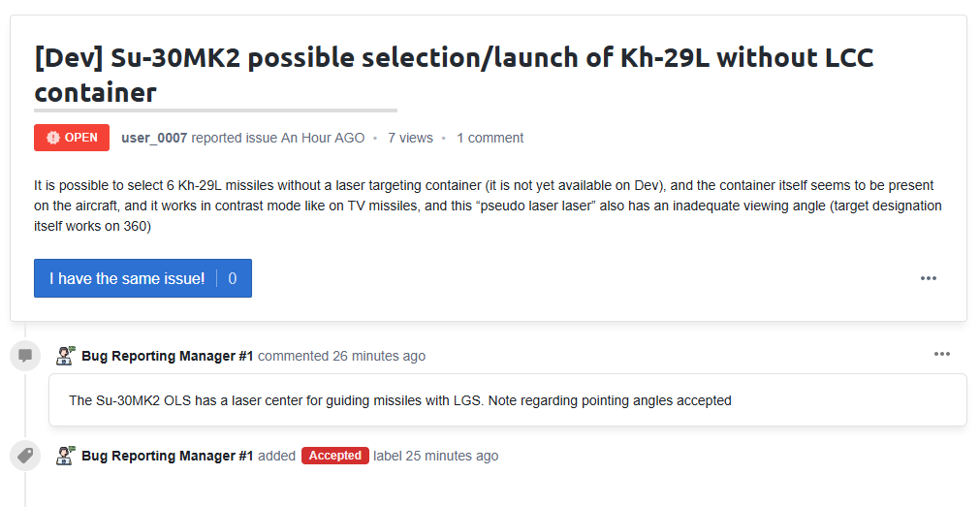The image size is (980, 507).
Task: Click the "25 minutes ago" label timestamp
Action: click(452, 456)
